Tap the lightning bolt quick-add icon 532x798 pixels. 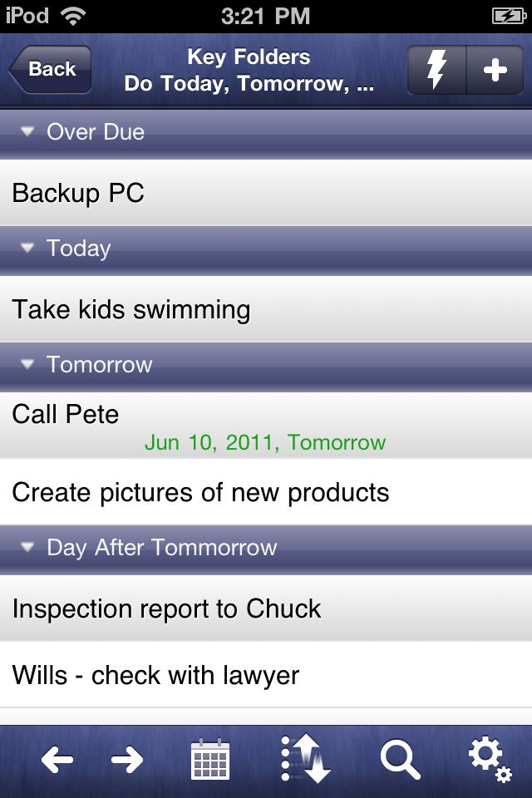436,70
